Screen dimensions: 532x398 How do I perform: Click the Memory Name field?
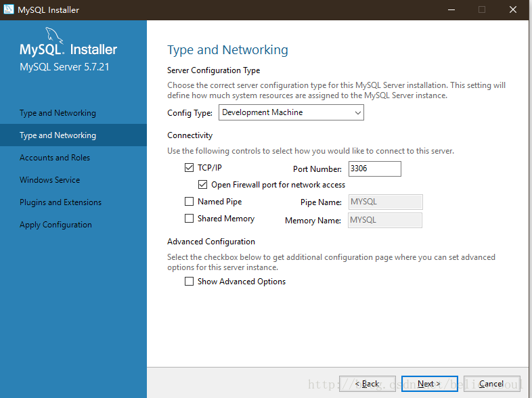tap(385, 220)
